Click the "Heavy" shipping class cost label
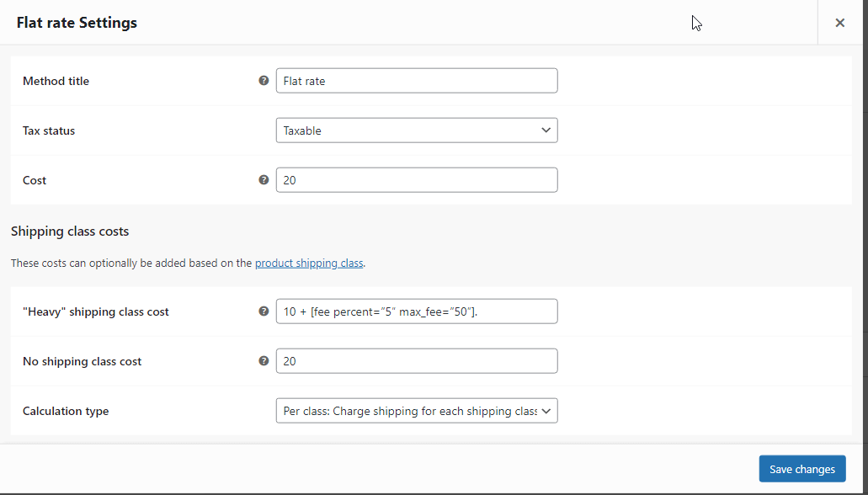Viewport: 868px width, 495px height. pyautogui.click(x=96, y=311)
